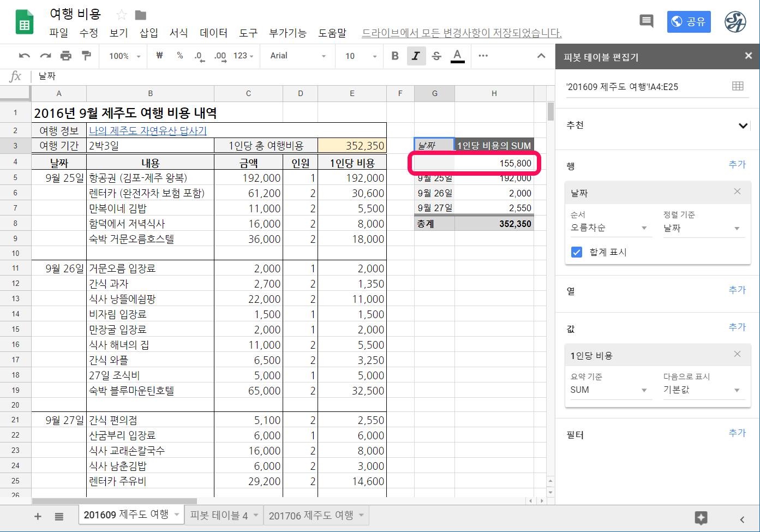Switch to the 피봇 테이블 4 sheet tab
This screenshot has width=760, height=532.
[x=219, y=516]
